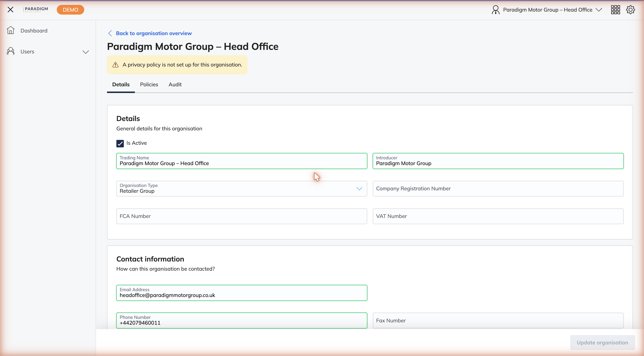Open the Organisation Type dropdown
The image size is (644, 356).
coord(241,188)
